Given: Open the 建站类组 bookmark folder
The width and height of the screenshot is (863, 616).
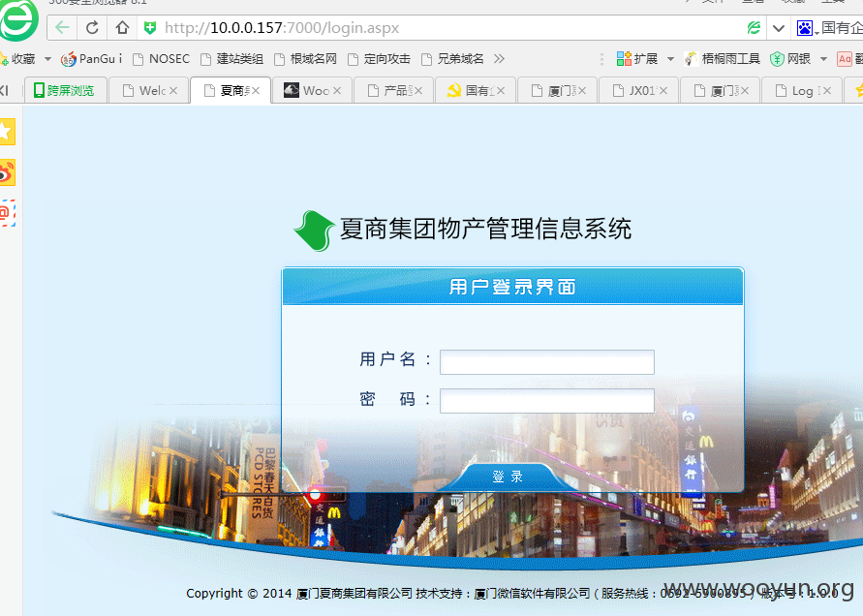Looking at the screenshot, I should coord(231,59).
